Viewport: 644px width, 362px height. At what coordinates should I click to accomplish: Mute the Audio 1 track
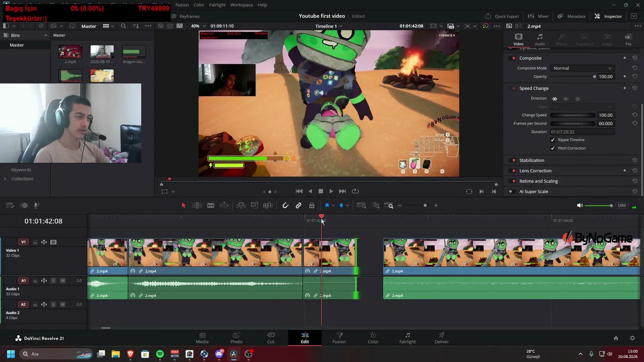pyautogui.click(x=62, y=281)
